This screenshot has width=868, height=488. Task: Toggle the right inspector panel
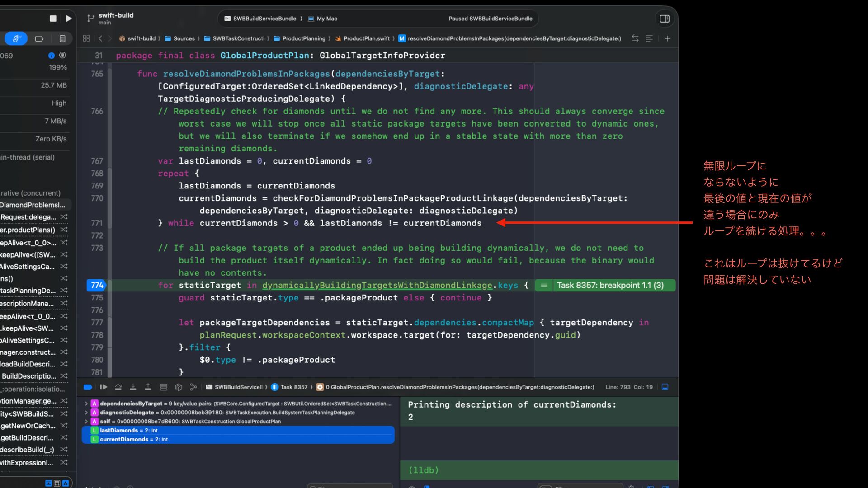click(664, 19)
